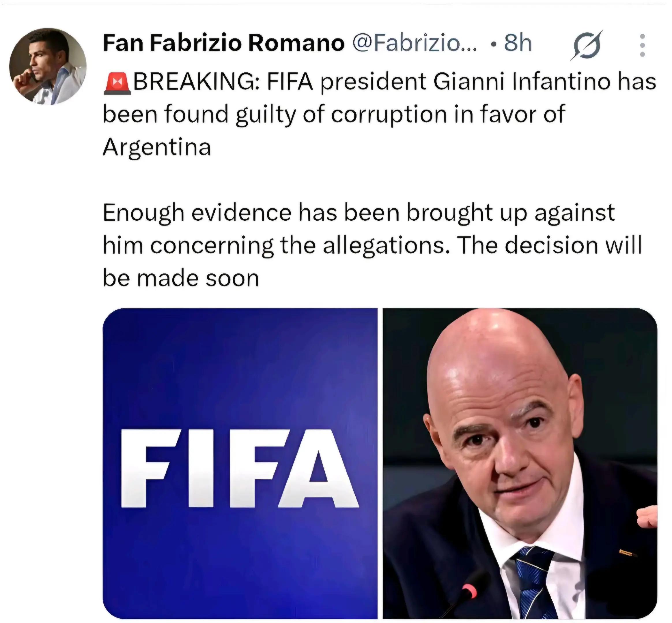Click the 8h timestamp link

coord(518,43)
